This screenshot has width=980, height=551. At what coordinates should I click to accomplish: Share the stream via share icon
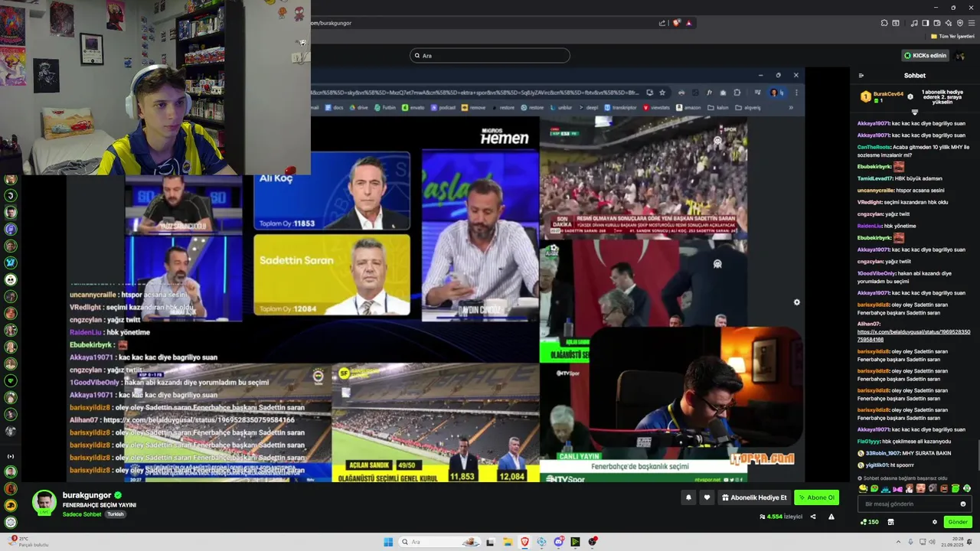pyautogui.click(x=813, y=517)
